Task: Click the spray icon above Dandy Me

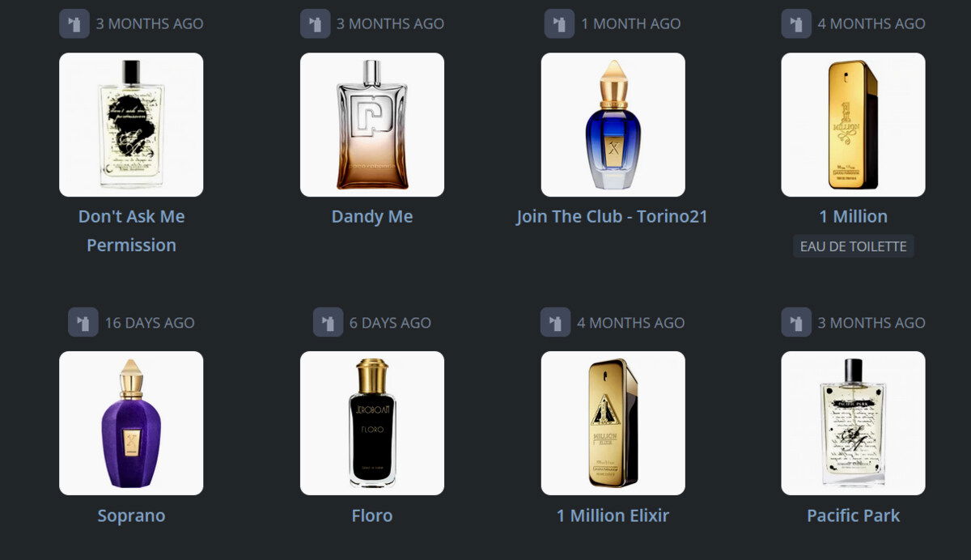Action: (x=316, y=23)
